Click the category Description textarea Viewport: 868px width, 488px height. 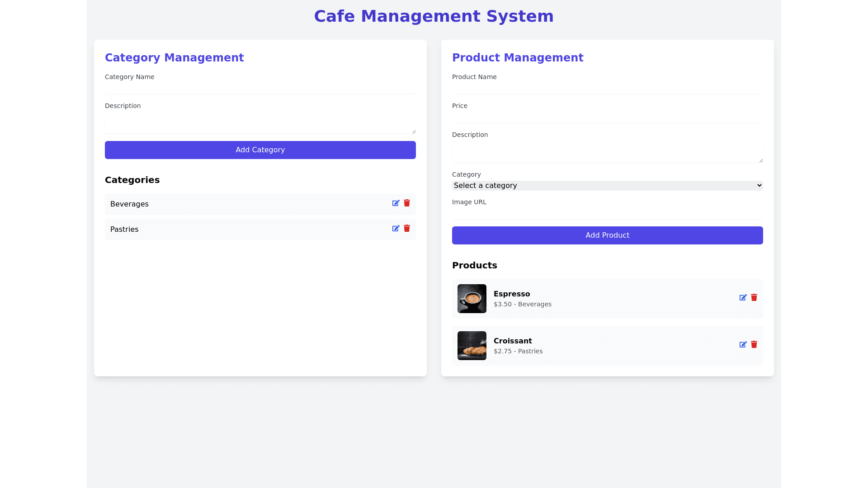coord(260,123)
